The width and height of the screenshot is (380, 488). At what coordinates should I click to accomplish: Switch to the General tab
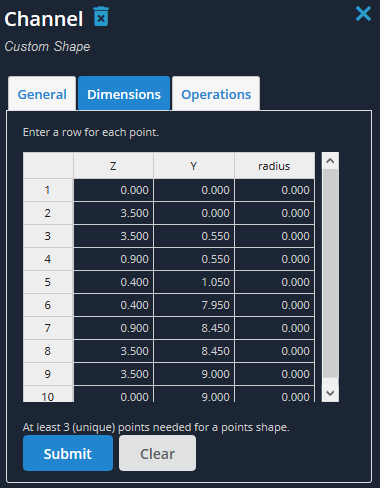pyautogui.click(x=42, y=94)
